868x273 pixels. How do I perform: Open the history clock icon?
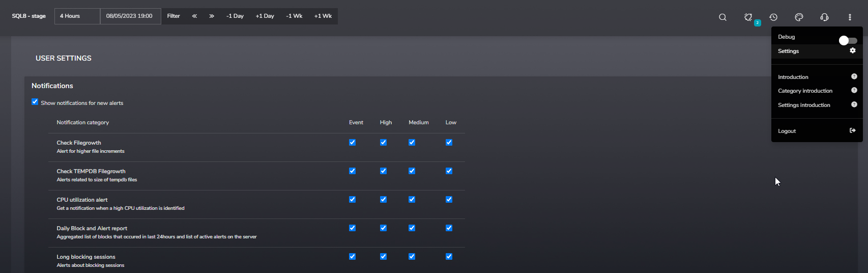pos(773,17)
